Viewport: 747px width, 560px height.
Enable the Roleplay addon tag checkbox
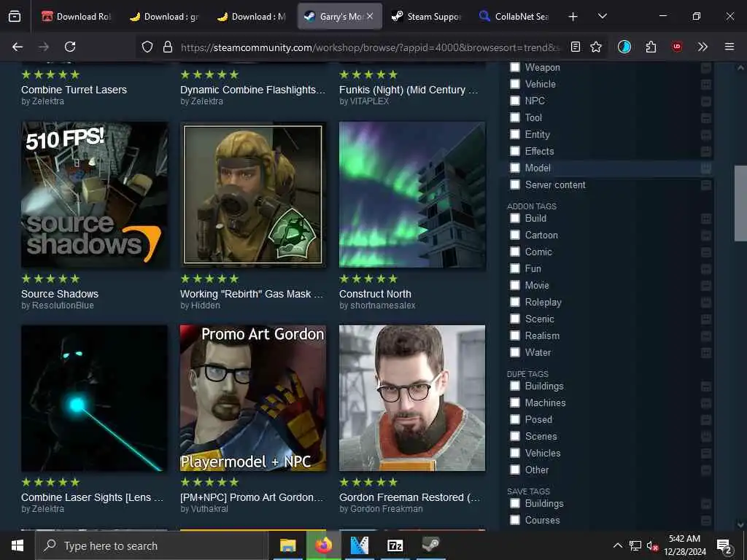point(514,302)
